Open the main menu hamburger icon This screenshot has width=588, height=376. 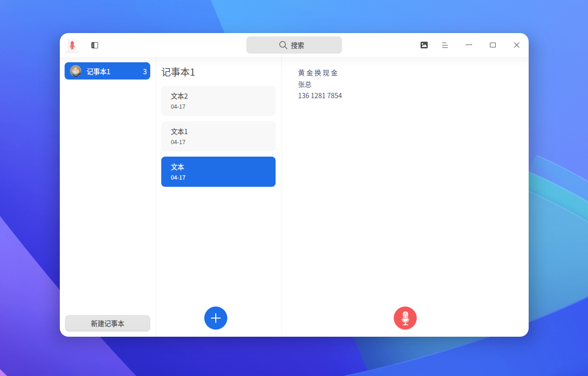pyautogui.click(x=445, y=45)
